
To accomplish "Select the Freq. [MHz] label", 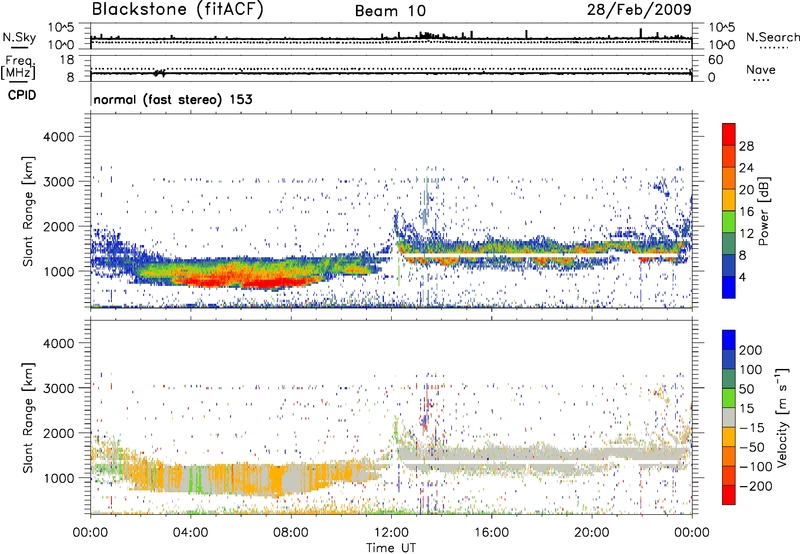I will coord(18,68).
